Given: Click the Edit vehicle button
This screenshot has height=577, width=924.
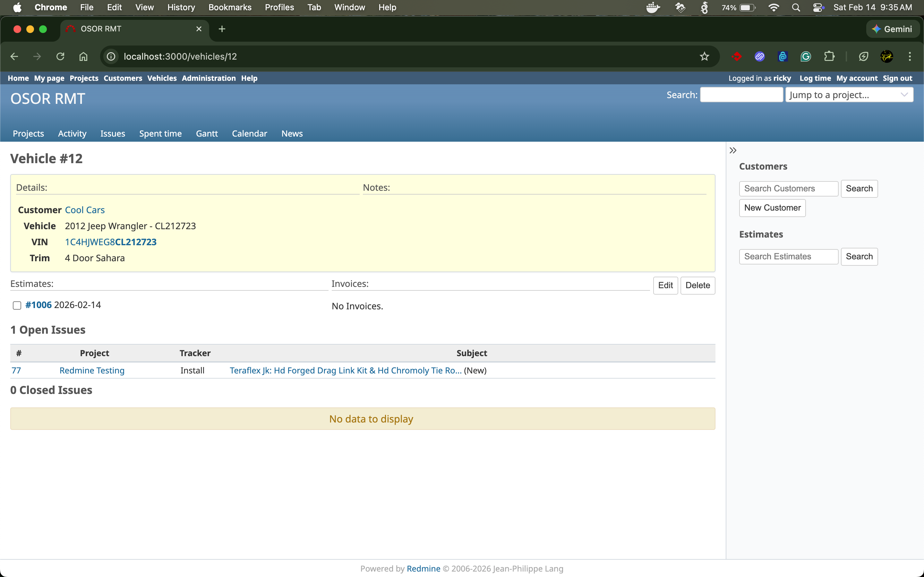Looking at the screenshot, I should tap(665, 285).
